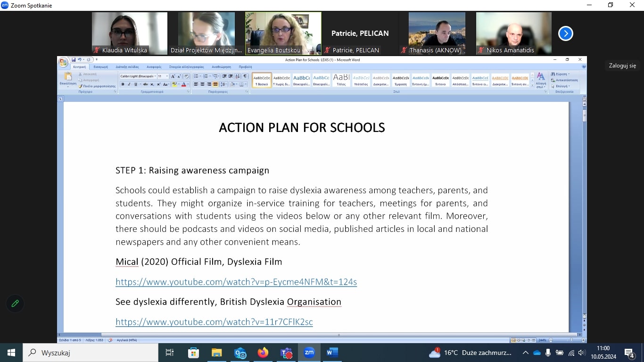
Task: Open the line spacing dropdown
Action: pyautogui.click(x=223, y=84)
